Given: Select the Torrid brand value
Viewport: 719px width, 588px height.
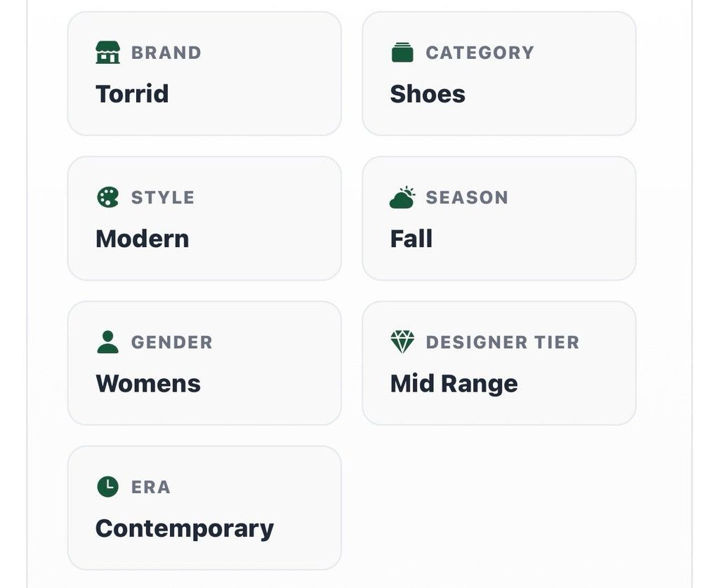Looking at the screenshot, I should (x=132, y=94).
